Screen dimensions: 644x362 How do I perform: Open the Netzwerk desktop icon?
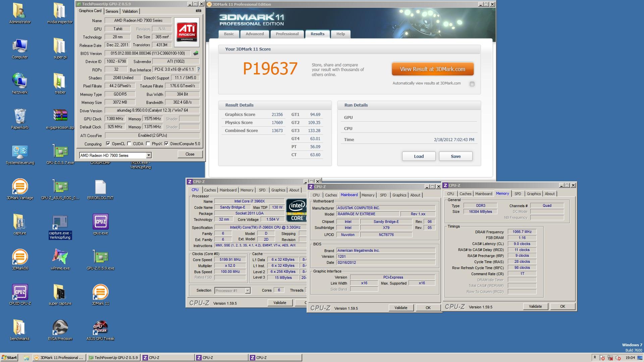[x=20, y=84]
